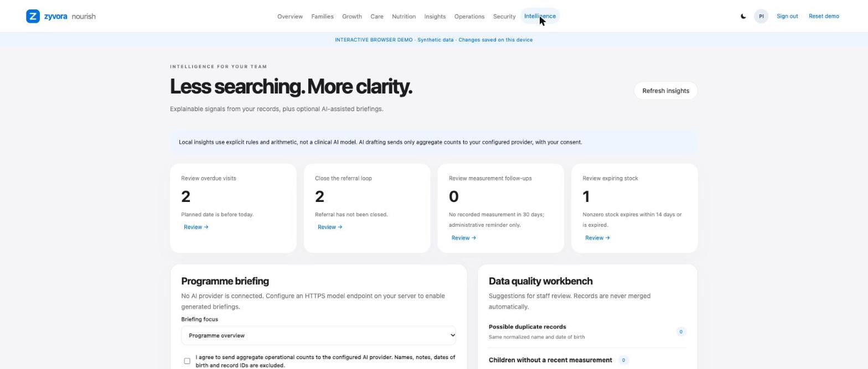Click the Refresh insights button
Image resolution: width=868 pixels, height=369 pixels.
point(665,91)
